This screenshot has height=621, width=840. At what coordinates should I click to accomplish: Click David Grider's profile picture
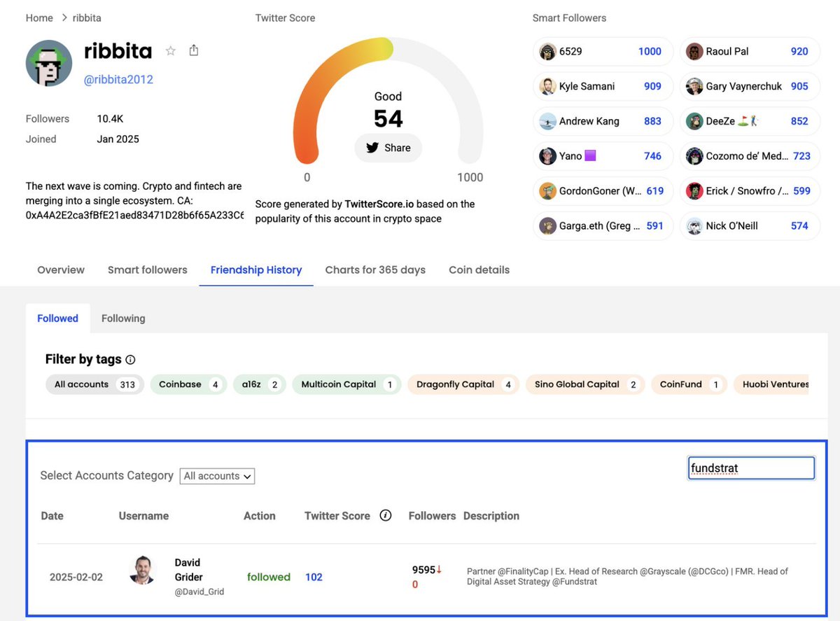pyautogui.click(x=142, y=571)
